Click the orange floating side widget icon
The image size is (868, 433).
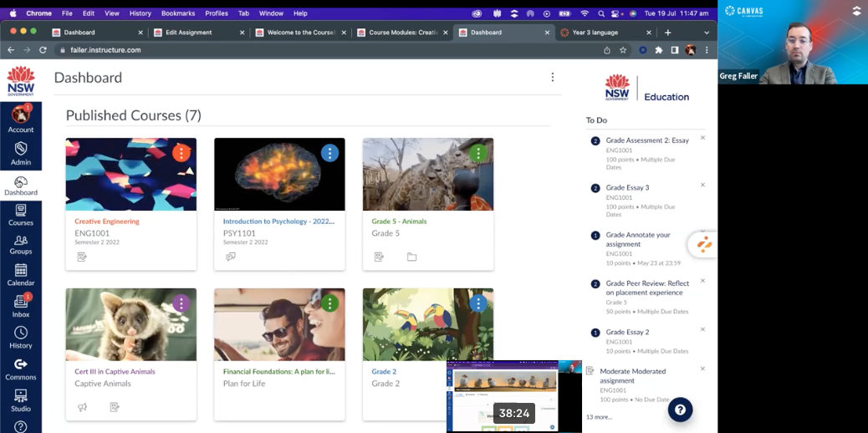[704, 244]
